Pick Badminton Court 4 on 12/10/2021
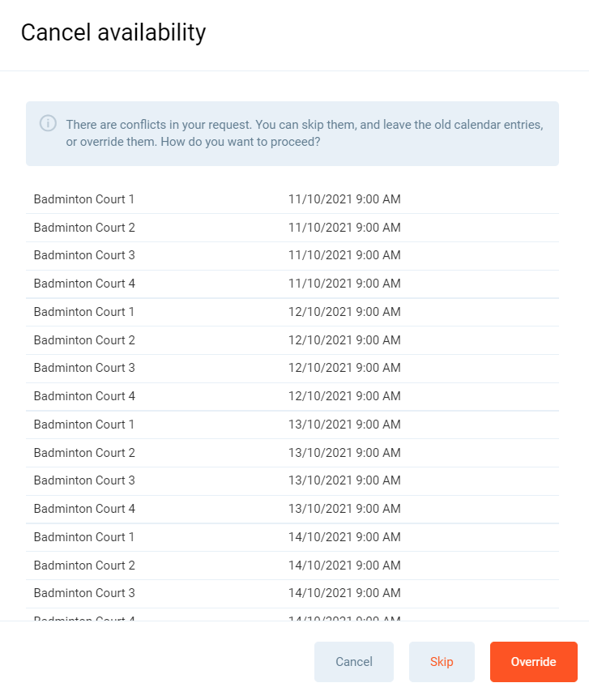Viewport: 589px width, 700px height. point(84,396)
